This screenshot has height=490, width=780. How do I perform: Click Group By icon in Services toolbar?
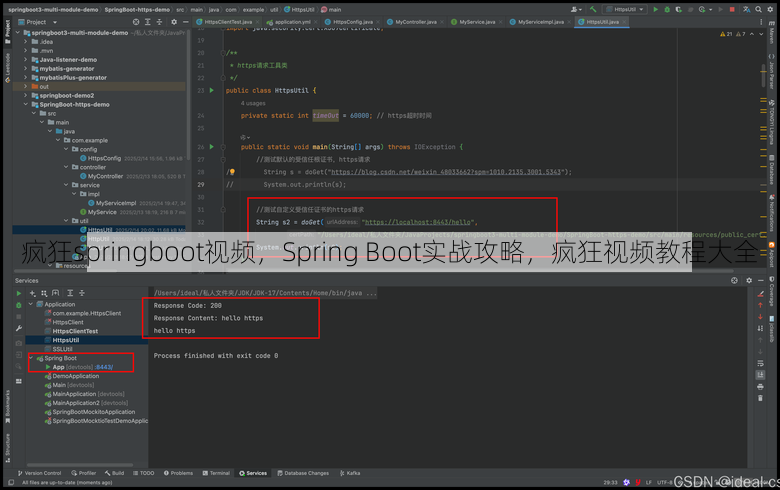click(x=44, y=294)
